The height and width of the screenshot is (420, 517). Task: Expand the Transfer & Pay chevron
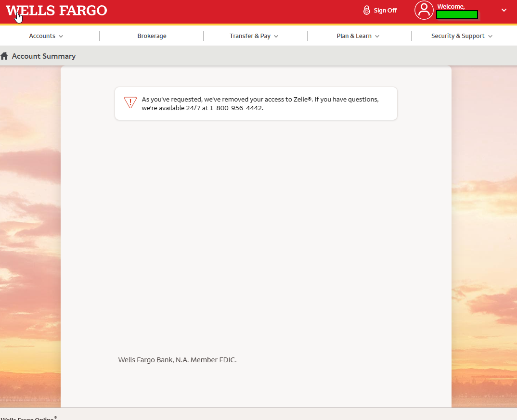click(x=276, y=37)
